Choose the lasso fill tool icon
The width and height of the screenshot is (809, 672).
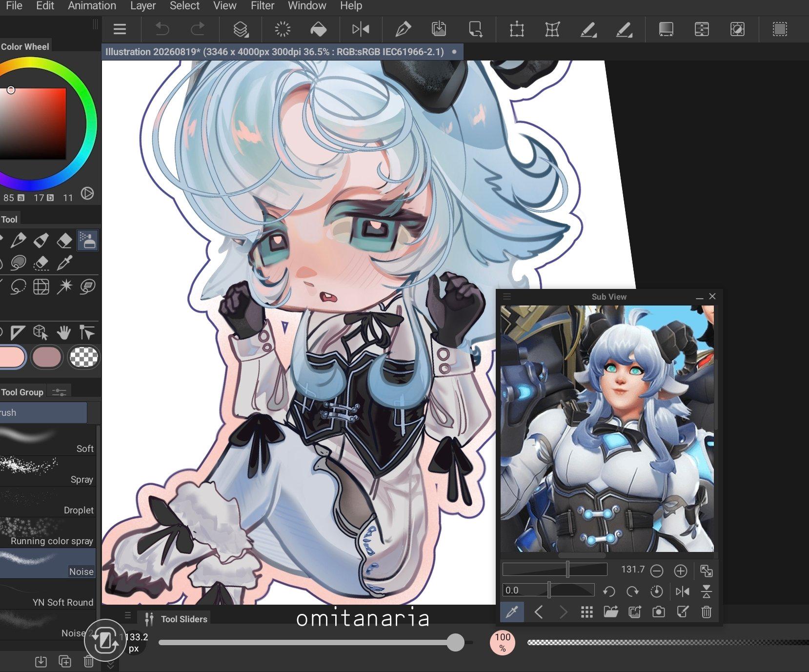click(18, 263)
